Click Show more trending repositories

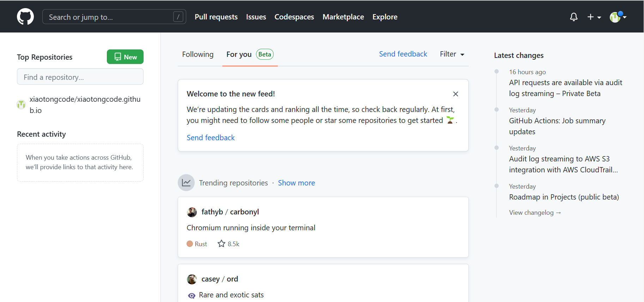click(297, 183)
